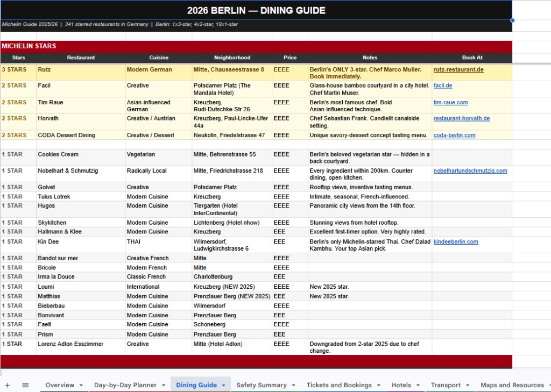This screenshot has height=392, width=551.
Task: Open the kindeeberlin.com link
Action: tap(456, 241)
